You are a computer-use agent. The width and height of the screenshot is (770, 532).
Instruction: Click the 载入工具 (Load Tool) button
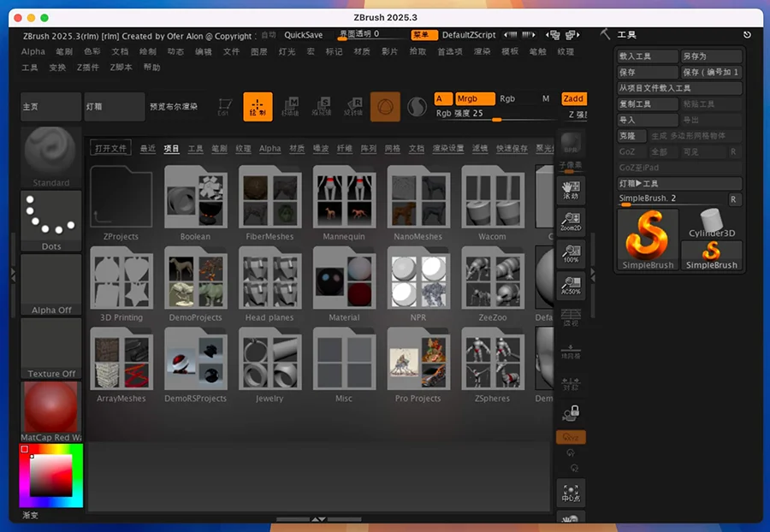647,56
